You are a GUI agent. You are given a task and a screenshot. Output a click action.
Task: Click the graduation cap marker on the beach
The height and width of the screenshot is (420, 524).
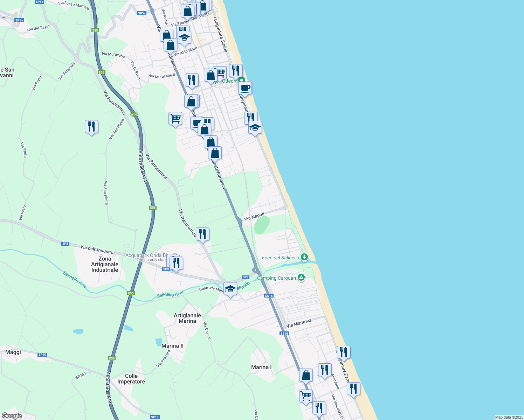click(x=255, y=127)
